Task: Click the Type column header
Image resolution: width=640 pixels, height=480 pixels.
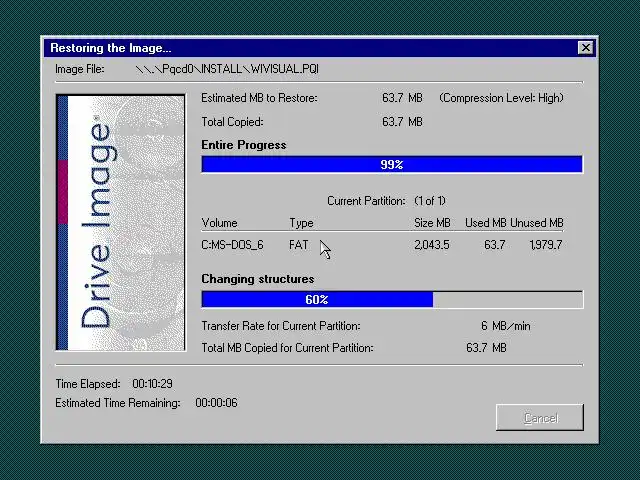Action: pyautogui.click(x=301, y=223)
